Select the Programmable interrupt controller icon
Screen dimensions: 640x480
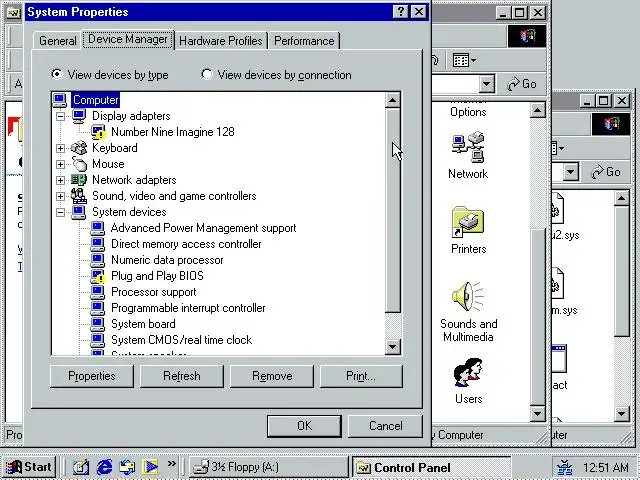pyautogui.click(x=98, y=308)
